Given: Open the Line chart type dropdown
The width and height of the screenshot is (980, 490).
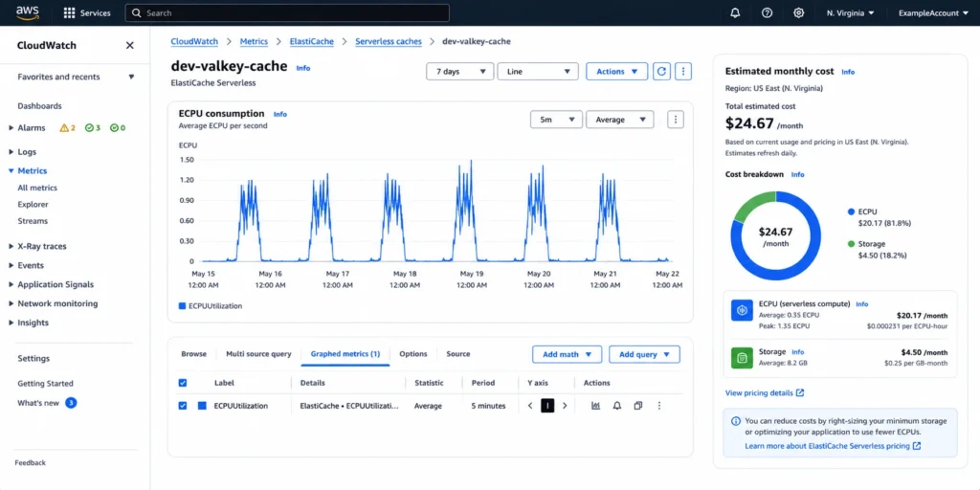Looking at the screenshot, I should coord(538,71).
